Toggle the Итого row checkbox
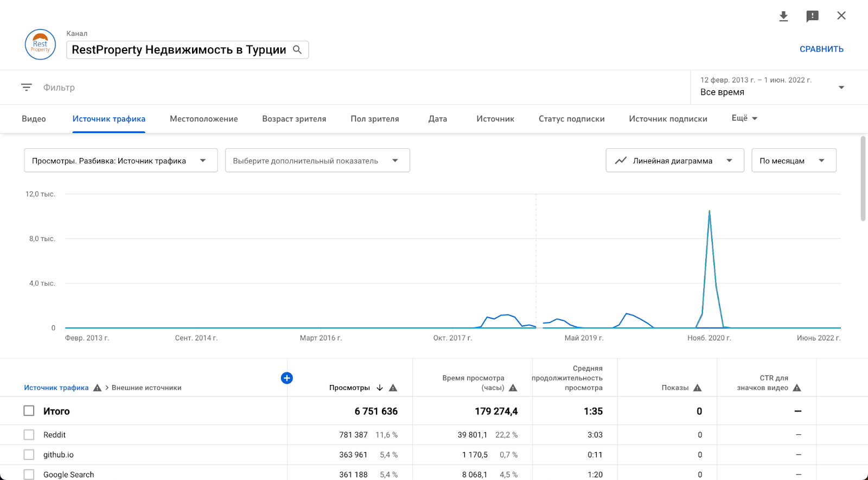Screen dimensions: 868x480 coord(29,411)
